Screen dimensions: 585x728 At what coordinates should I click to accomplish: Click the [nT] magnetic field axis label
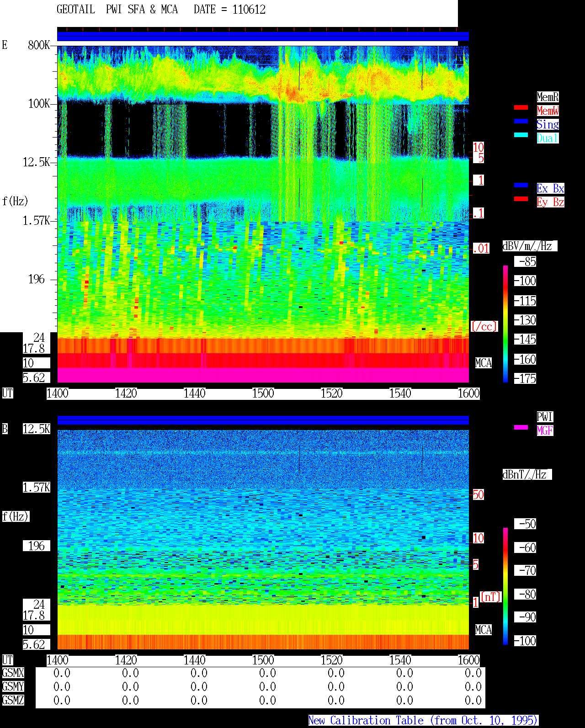[x=491, y=597]
